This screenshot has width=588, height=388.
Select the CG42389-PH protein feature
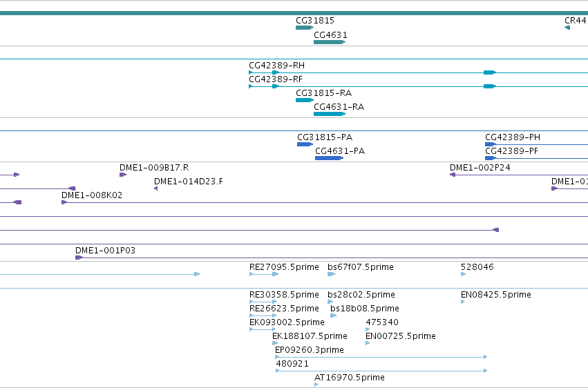click(536, 144)
